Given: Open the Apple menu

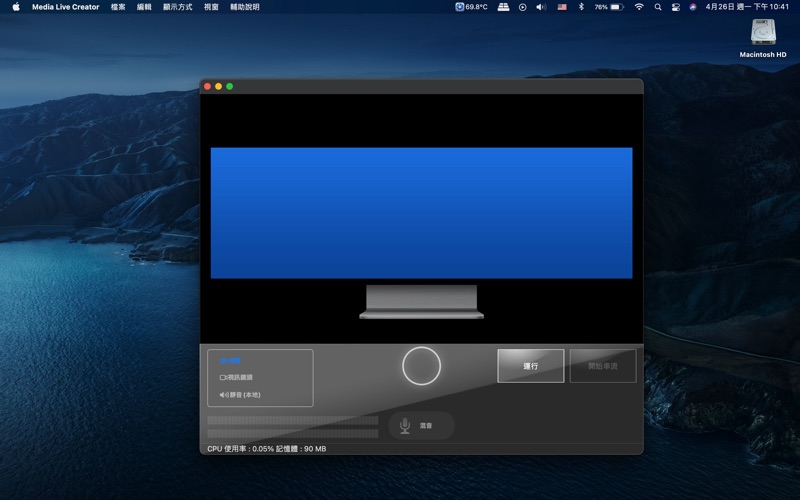Looking at the screenshot, I should point(16,7).
